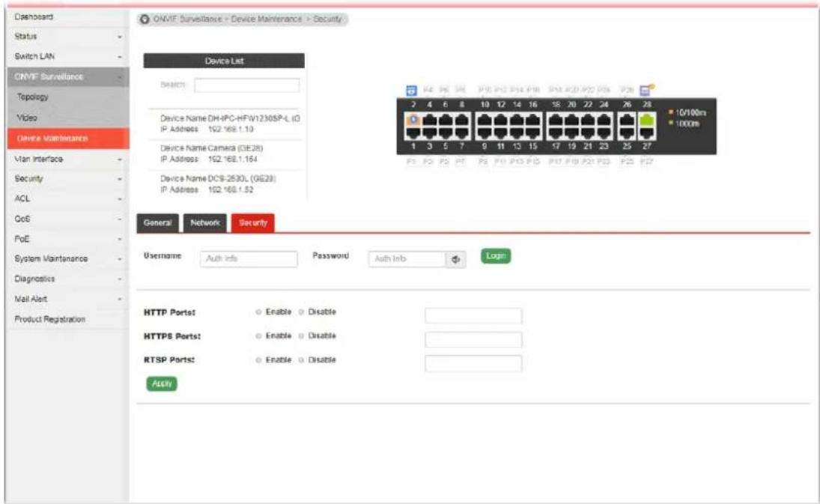
Task: Select switch port 18 jack
Action: pos(556,121)
